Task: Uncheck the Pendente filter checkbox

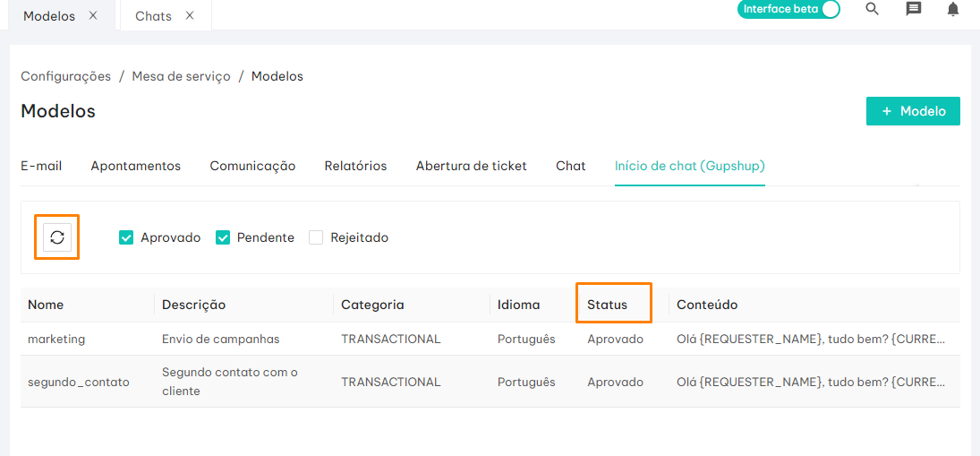Action: (x=223, y=237)
